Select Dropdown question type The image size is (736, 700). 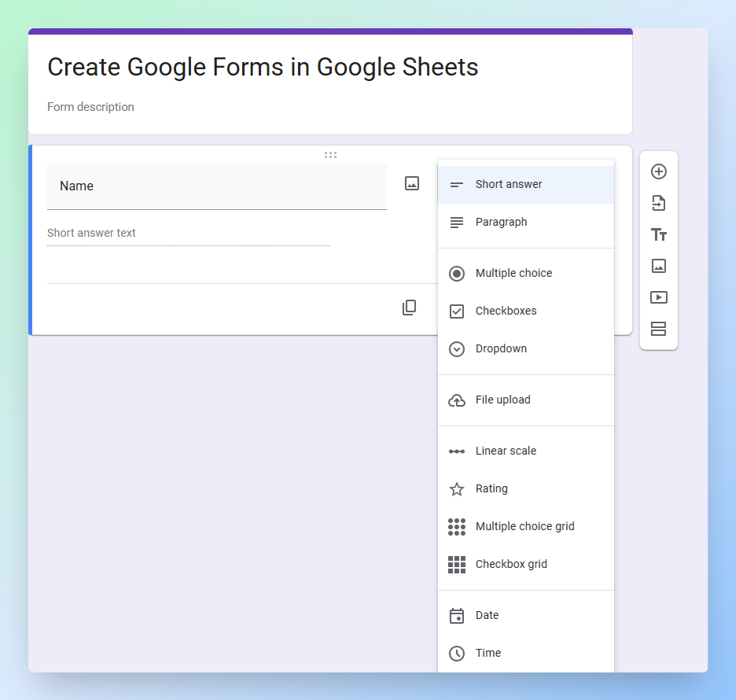point(526,349)
